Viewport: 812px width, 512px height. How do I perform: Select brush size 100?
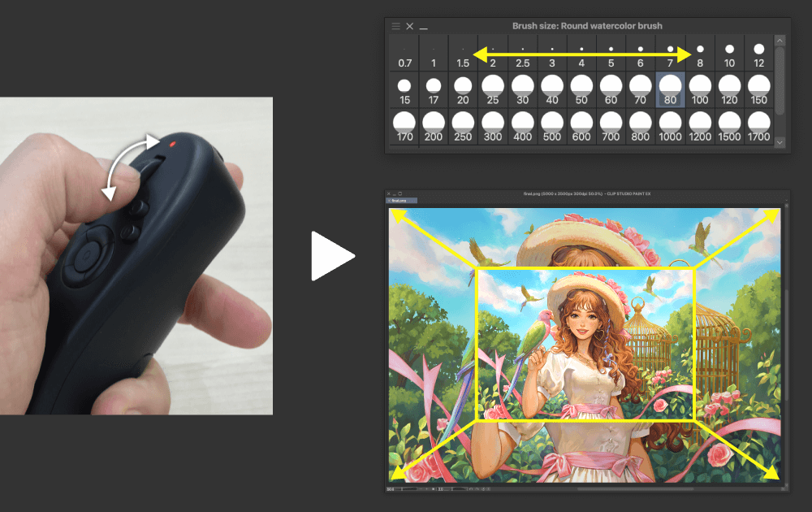click(700, 88)
